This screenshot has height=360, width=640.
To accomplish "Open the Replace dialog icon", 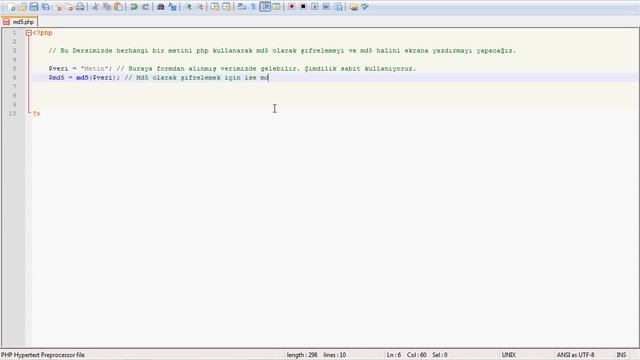I will (172, 7).
